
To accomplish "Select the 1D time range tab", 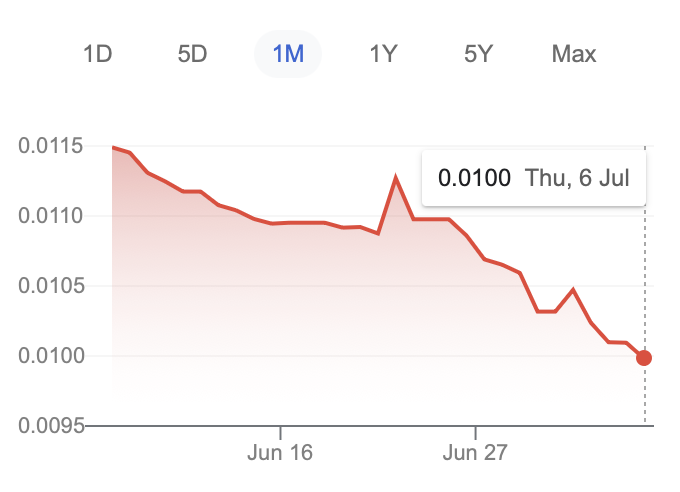I will 98,54.
